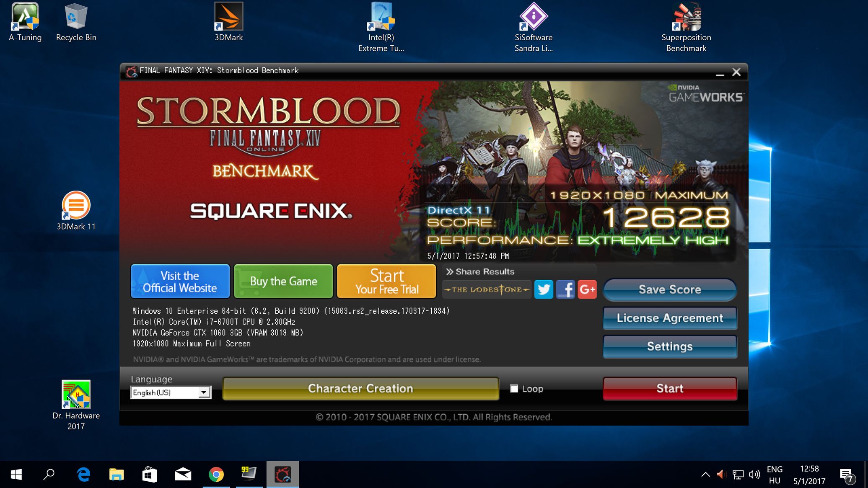This screenshot has width=868, height=488.
Task: Click the Visit the Official Website button
Action: tap(180, 281)
